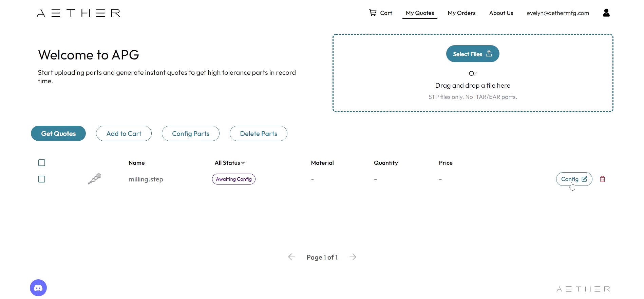Check the milling.step row checkbox
644x299 pixels.
(x=42, y=179)
